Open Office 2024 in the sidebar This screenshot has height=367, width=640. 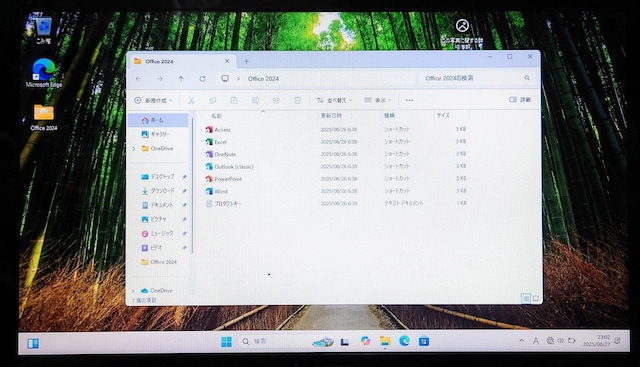158,262
